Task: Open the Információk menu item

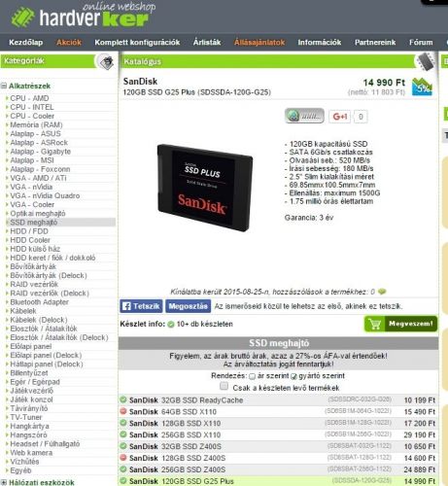Action: (320, 43)
